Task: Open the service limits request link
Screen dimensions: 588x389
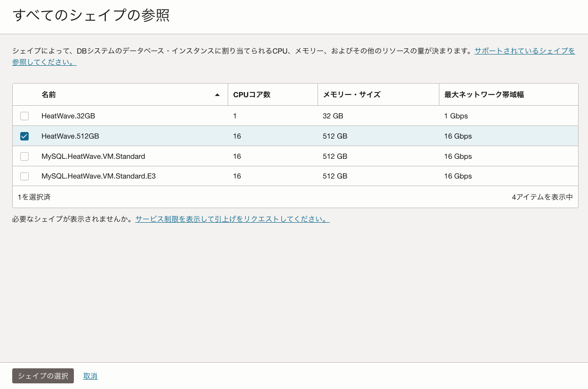Action: pos(232,218)
